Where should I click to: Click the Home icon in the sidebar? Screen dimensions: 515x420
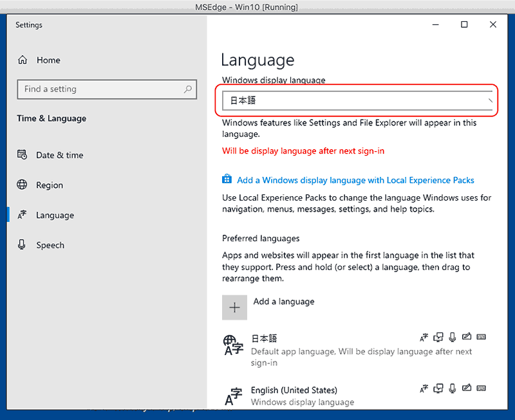pos(23,60)
